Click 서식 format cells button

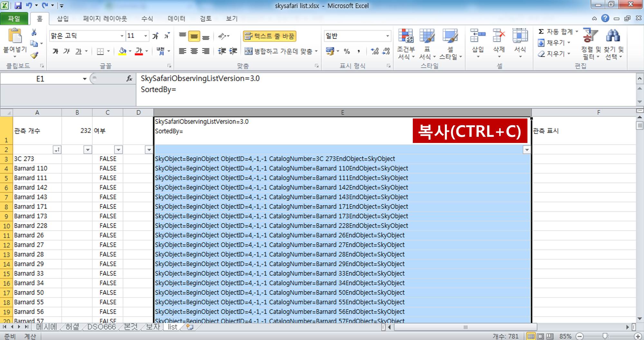coord(520,43)
